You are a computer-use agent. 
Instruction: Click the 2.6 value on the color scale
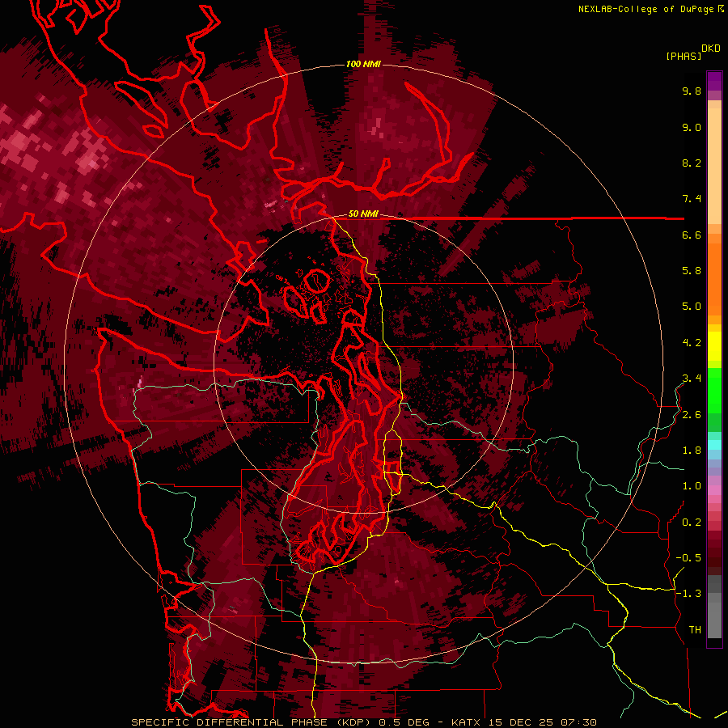692,415
